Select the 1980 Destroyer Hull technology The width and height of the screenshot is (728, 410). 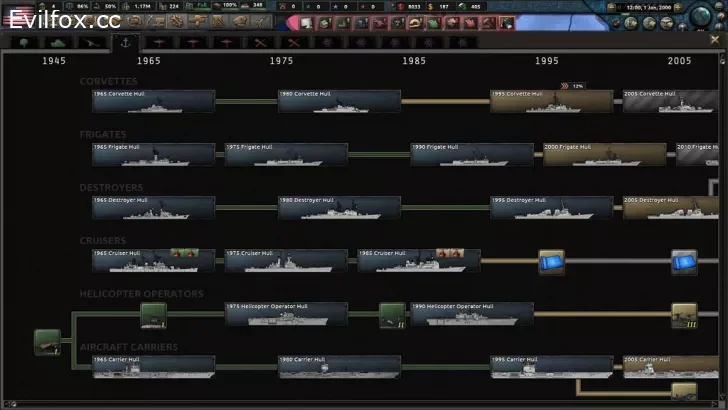point(339,207)
